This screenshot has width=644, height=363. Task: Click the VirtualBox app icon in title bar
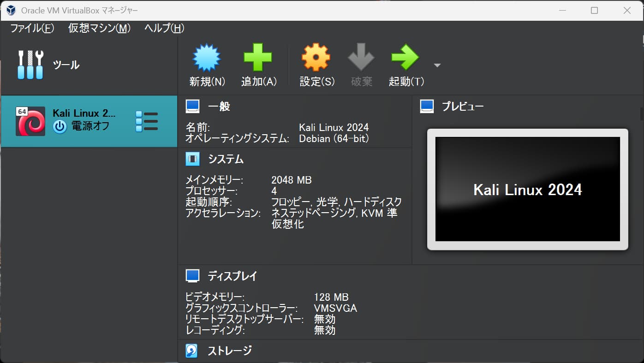point(11,10)
